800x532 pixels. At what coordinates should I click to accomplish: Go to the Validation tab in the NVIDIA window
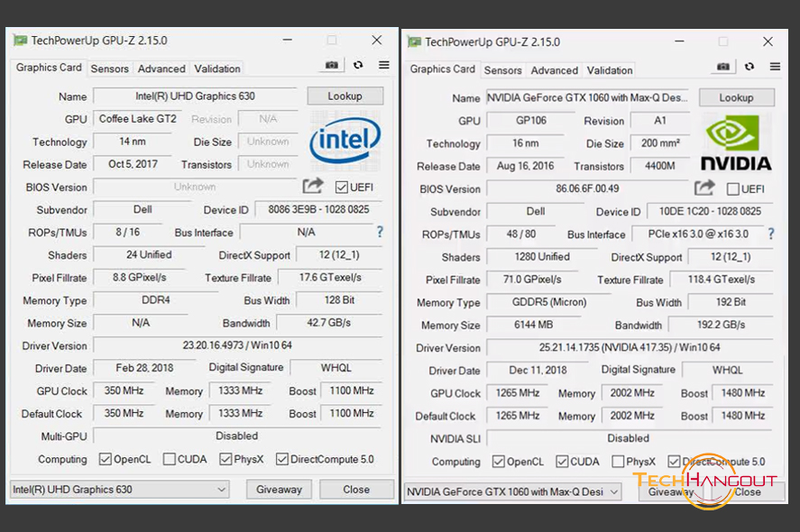[610, 69]
